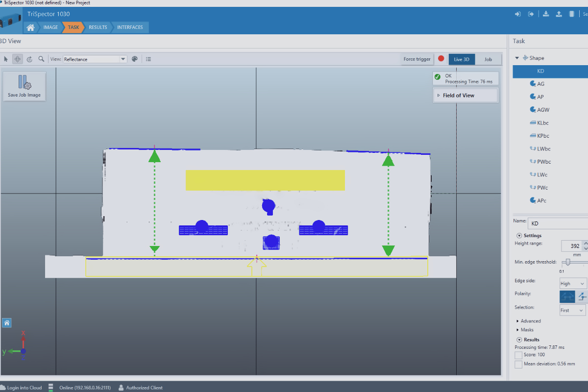Activate the pan/move view tool
The width and height of the screenshot is (588, 392).
point(18,59)
